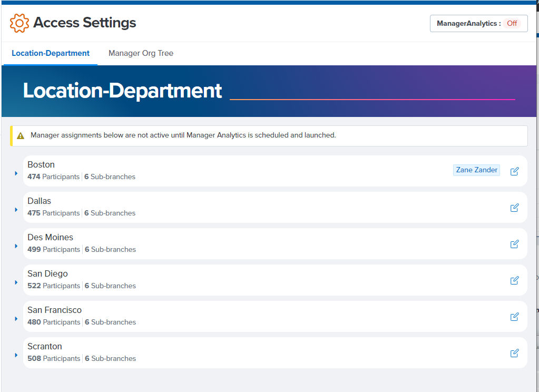Expand the Des Moines branch
The image size is (539, 392).
coord(16,246)
